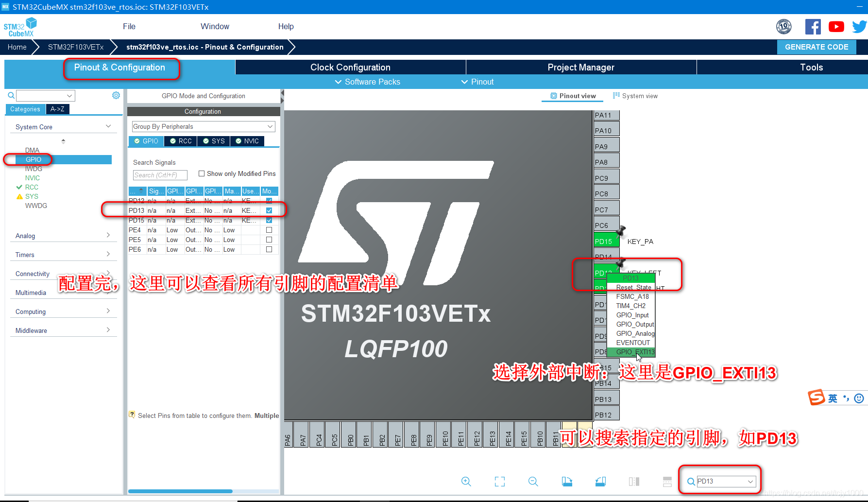The image size is (868, 502).
Task: Click the sort arrow above DMA list
Action: 63,141
